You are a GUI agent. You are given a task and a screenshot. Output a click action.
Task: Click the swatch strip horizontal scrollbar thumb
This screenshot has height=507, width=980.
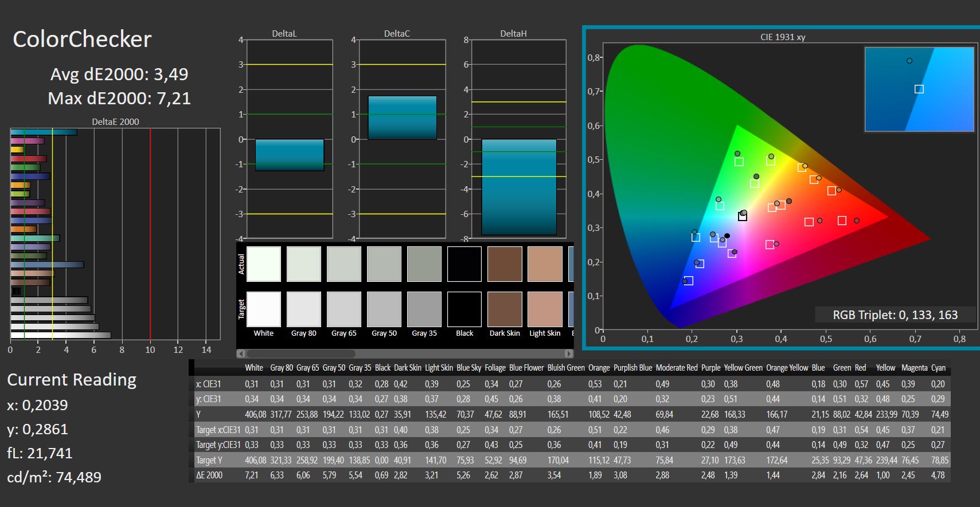tap(300, 353)
